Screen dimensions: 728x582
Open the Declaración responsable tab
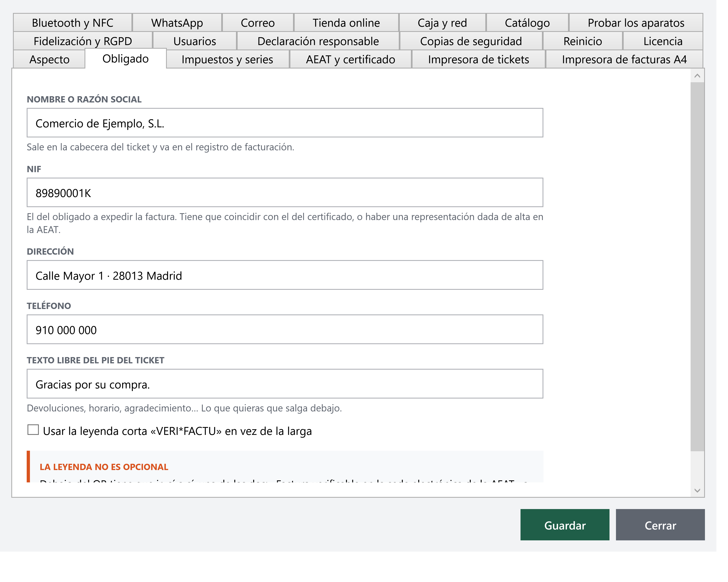click(x=318, y=41)
